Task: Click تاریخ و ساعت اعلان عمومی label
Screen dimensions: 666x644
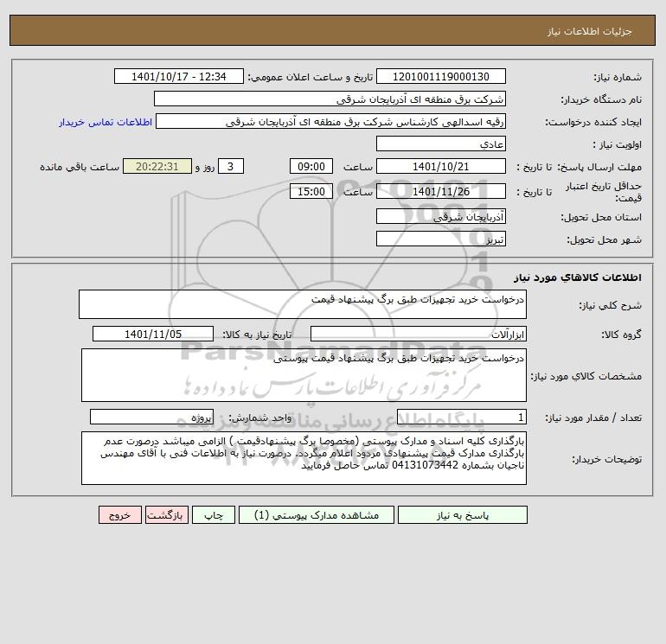Action: (x=310, y=77)
